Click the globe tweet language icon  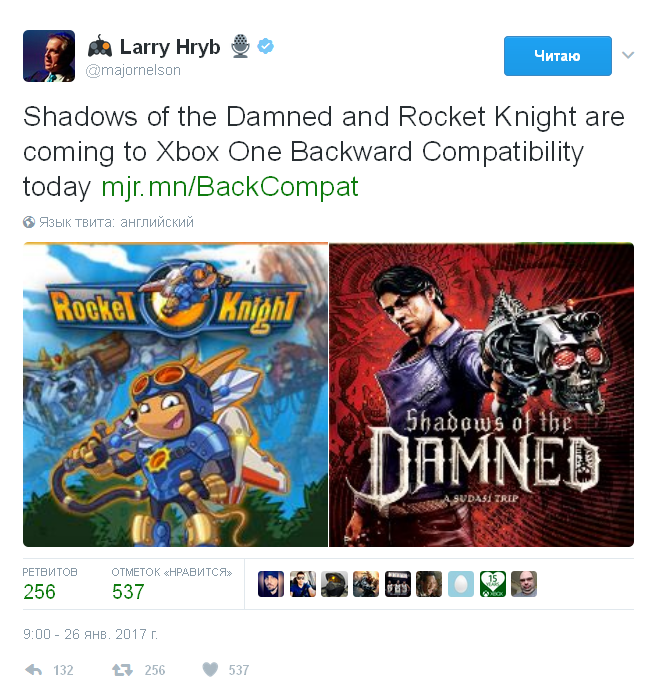[29, 222]
